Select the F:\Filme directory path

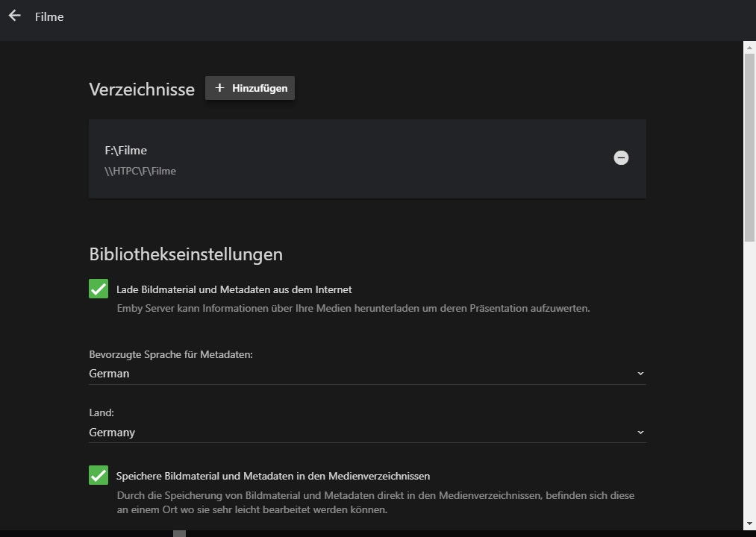126,151
